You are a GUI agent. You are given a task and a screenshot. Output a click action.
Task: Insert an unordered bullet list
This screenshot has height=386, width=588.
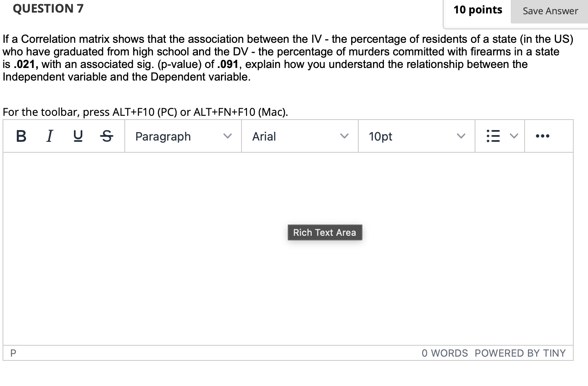tap(492, 136)
